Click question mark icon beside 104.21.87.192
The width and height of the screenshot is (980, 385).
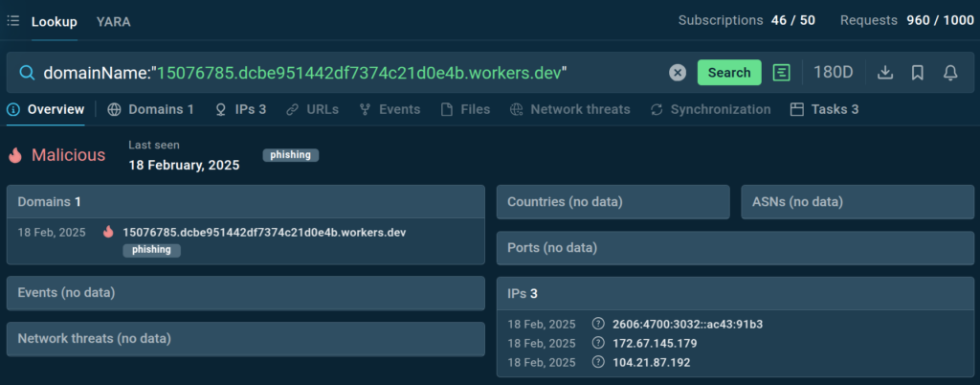[599, 362]
